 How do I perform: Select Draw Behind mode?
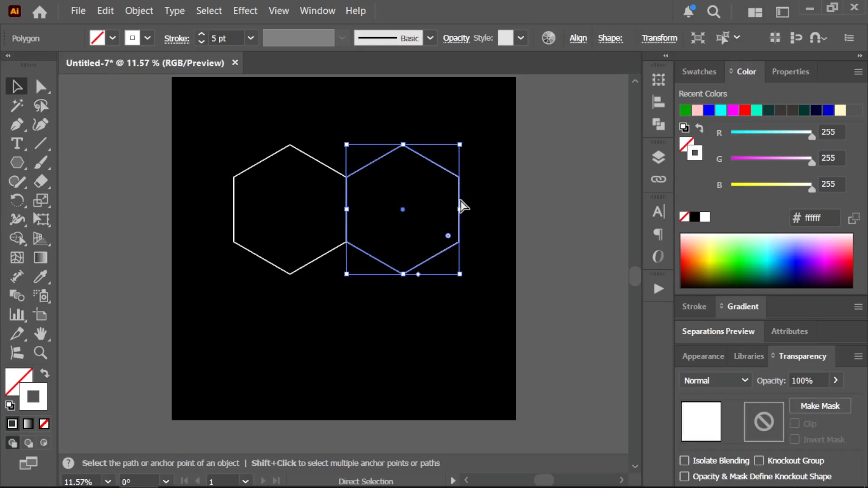click(x=28, y=443)
